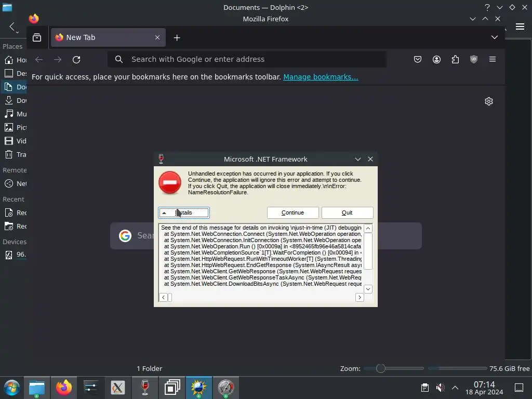Open the clipboard tray icon
This screenshot has height=399, width=532.
(425, 388)
